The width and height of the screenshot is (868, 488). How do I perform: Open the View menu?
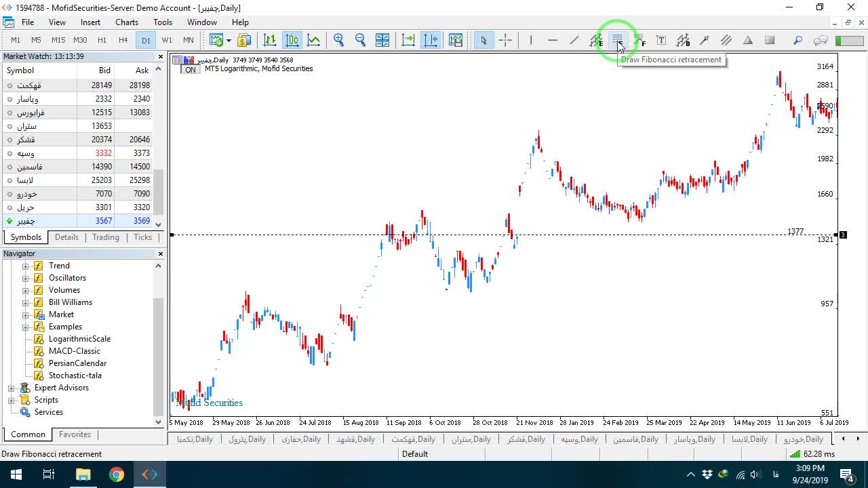tap(57, 22)
